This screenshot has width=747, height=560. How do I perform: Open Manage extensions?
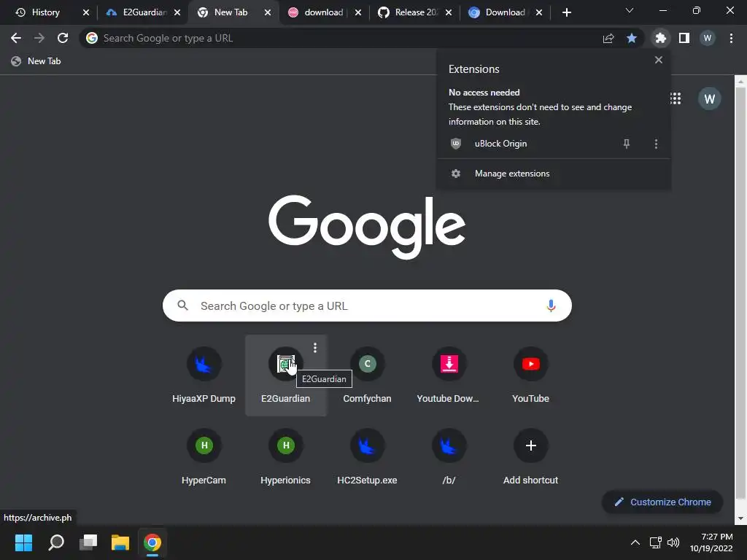(553, 174)
